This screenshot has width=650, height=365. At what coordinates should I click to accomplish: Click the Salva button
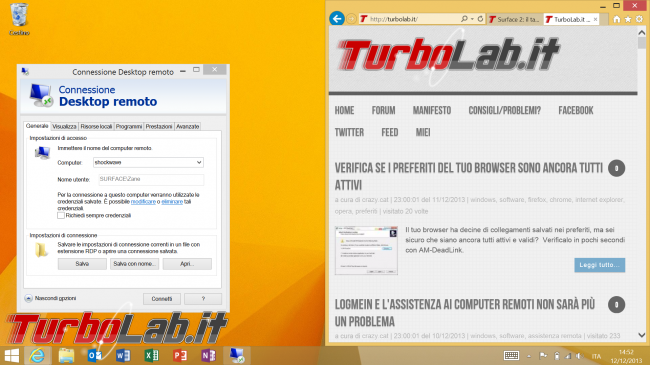(82, 264)
